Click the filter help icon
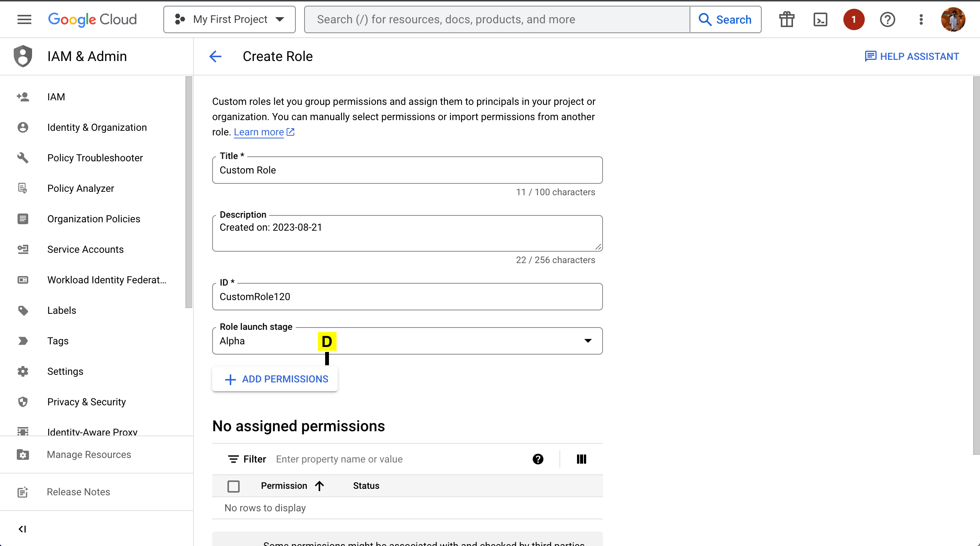Viewport: 980px width, 546px height. 538,459
